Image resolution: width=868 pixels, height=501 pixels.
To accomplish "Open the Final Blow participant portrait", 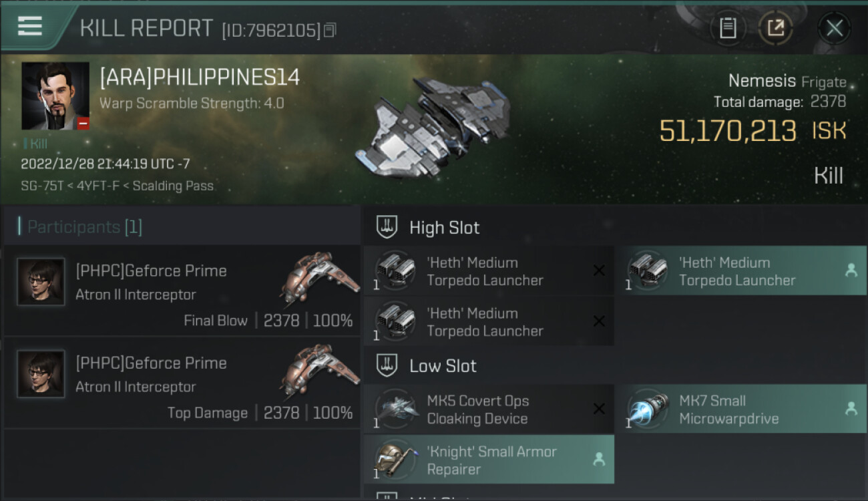I will point(41,282).
